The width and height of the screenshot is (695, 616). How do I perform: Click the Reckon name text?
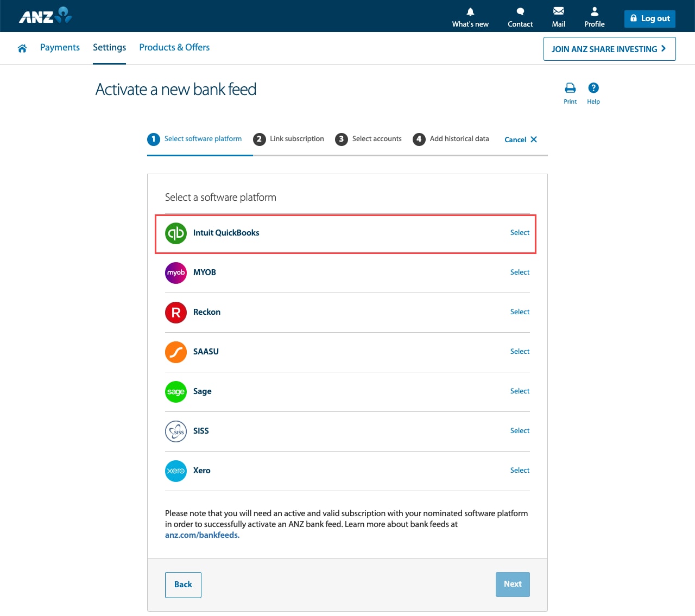[207, 312]
